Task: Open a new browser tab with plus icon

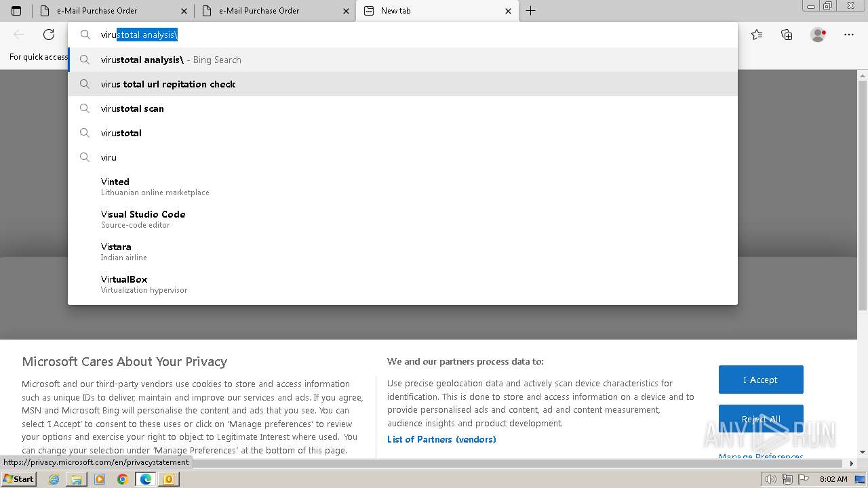Action: click(x=530, y=10)
